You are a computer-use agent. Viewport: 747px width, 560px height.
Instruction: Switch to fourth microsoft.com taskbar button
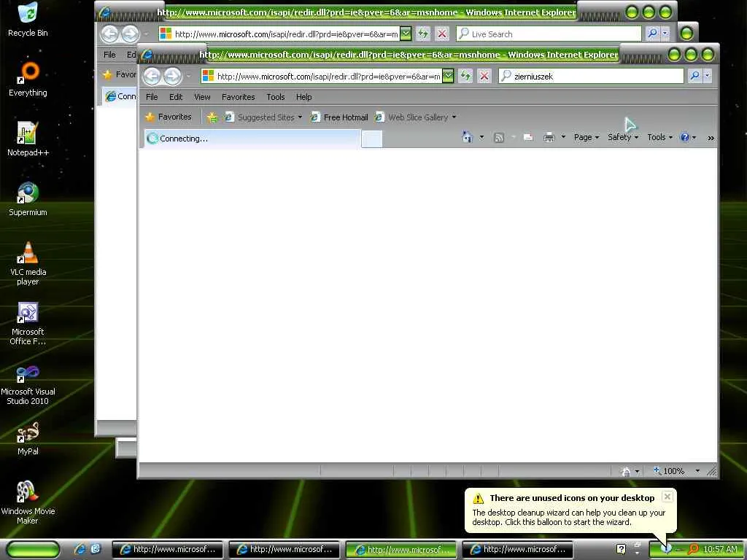[518, 549]
